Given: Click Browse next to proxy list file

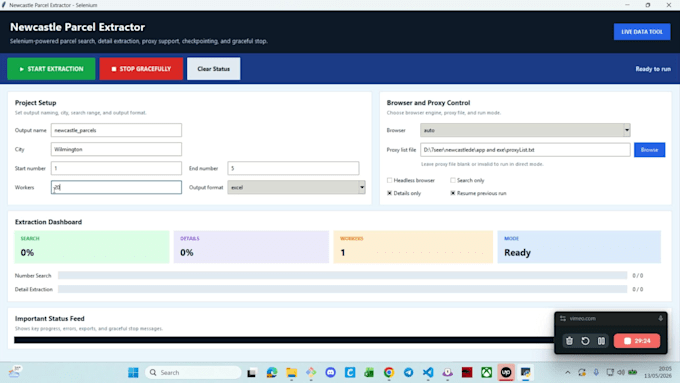Looking at the screenshot, I should tap(649, 150).
